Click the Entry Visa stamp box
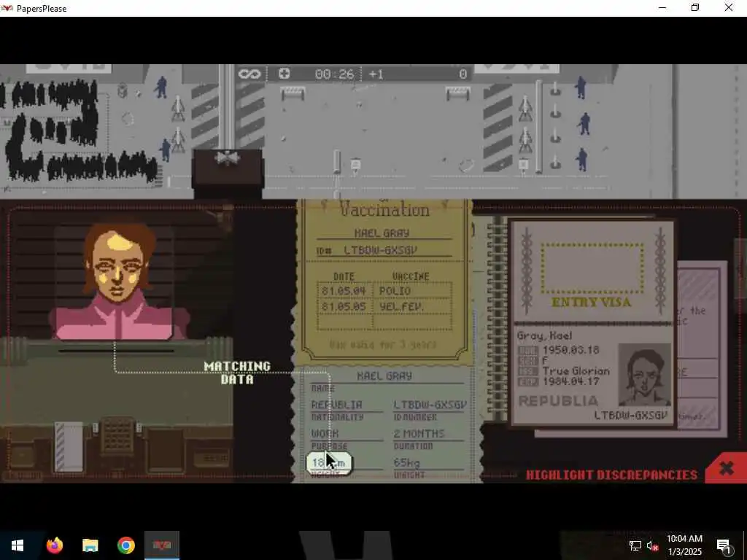747x560 pixels. pos(592,268)
